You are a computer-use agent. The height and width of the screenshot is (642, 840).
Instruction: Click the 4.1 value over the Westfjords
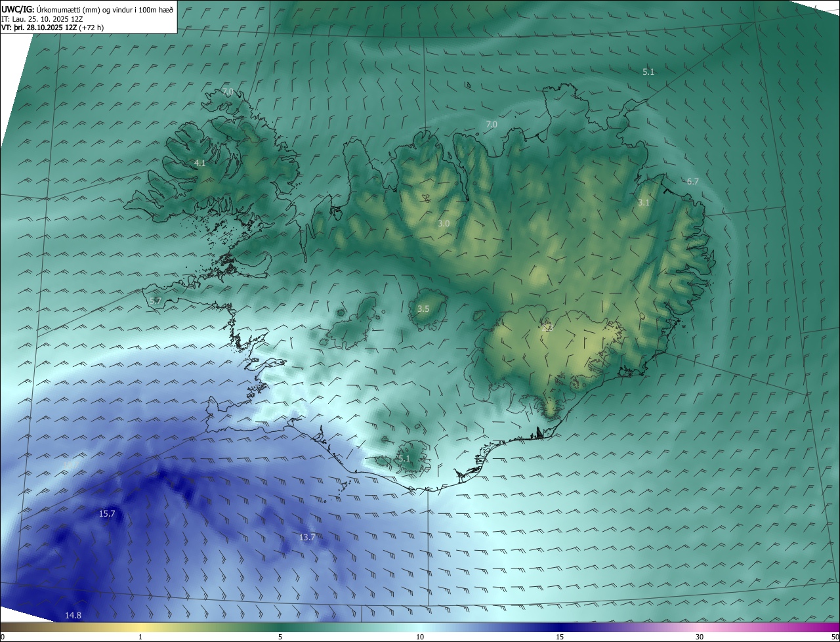click(x=200, y=163)
